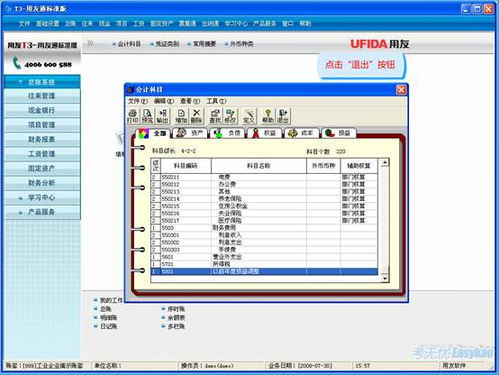Click the 预览 preview toolbar icon

[148, 116]
